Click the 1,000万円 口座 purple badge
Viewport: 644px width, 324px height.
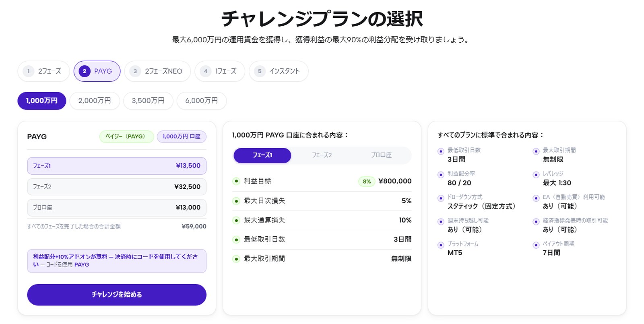(182, 137)
